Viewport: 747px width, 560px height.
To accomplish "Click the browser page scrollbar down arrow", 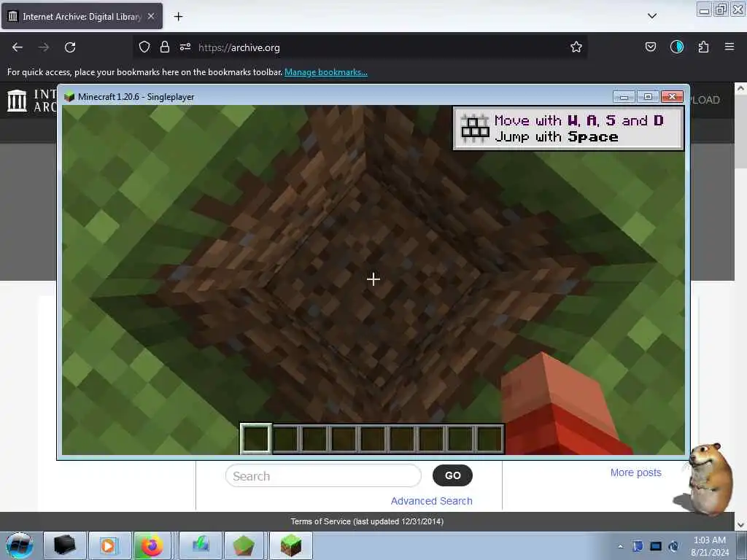I will point(740,525).
